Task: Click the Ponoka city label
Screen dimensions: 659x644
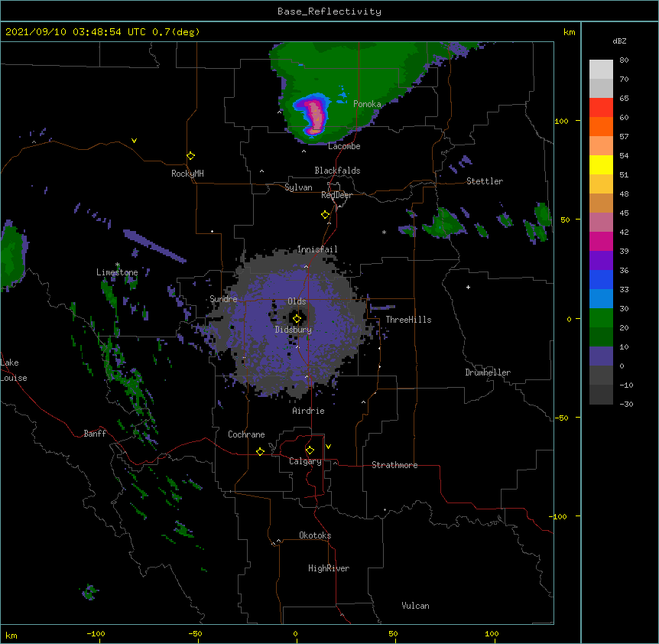Action: [x=367, y=104]
